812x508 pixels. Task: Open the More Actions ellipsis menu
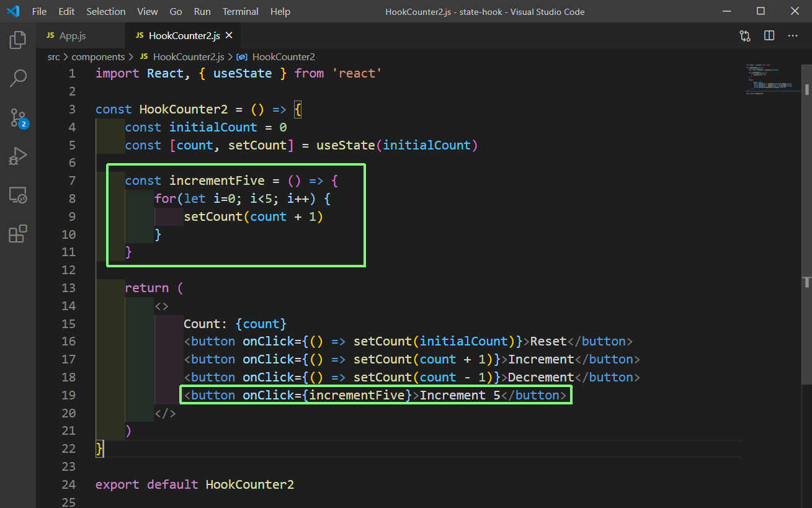[x=793, y=36]
